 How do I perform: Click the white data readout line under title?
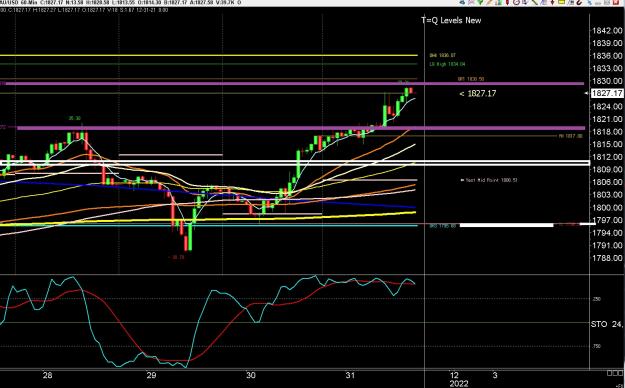(x=84, y=10)
